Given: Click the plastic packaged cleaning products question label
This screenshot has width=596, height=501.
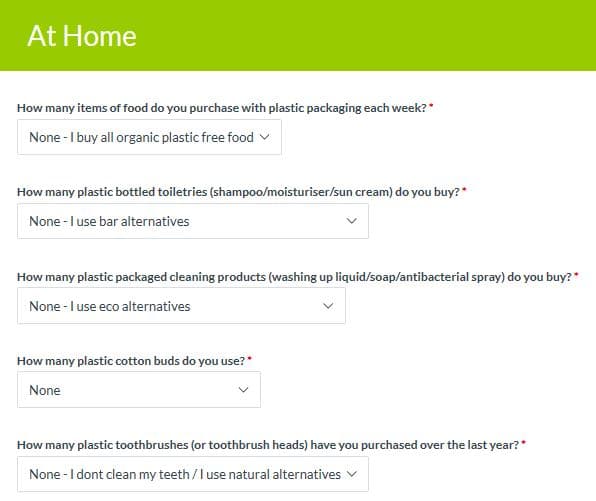Looking at the screenshot, I should pyautogui.click(x=294, y=277).
